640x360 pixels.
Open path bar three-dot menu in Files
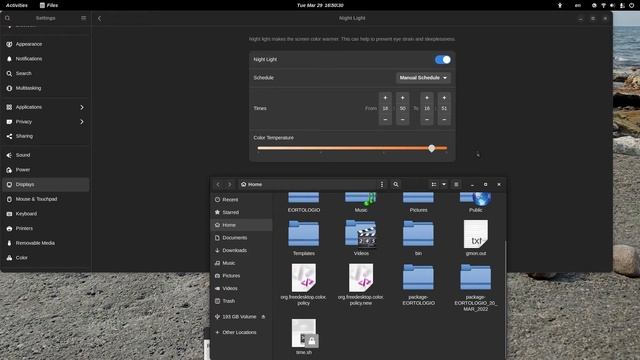click(382, 184)
